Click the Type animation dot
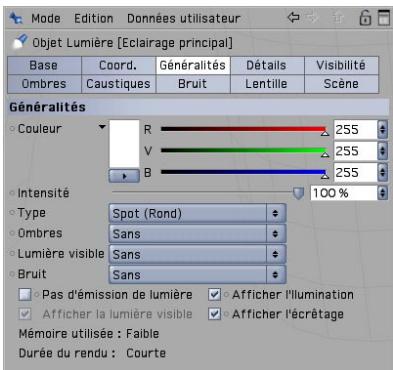This screenshot has width=393, height=370. pos(13,212)
